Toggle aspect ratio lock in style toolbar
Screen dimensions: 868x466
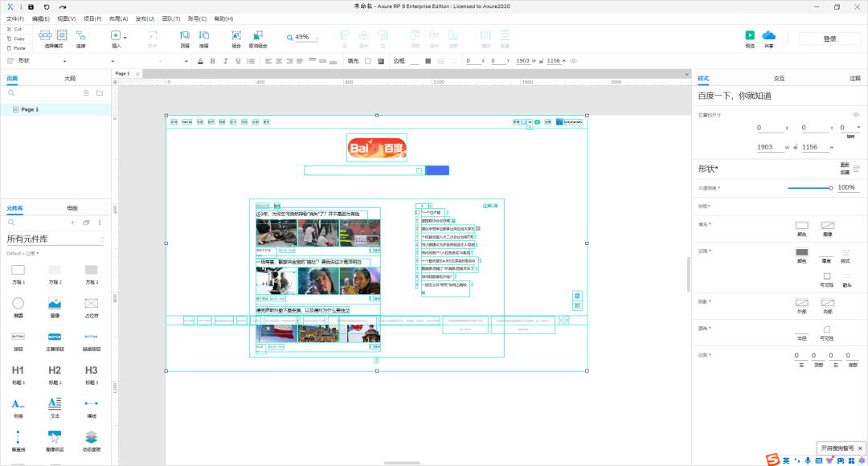pyautogui.click(x=542, y=61)
